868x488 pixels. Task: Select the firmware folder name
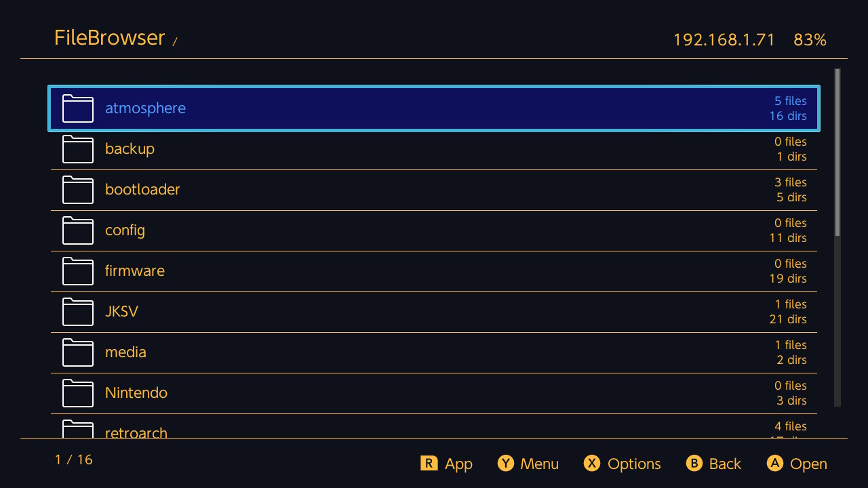135,271
